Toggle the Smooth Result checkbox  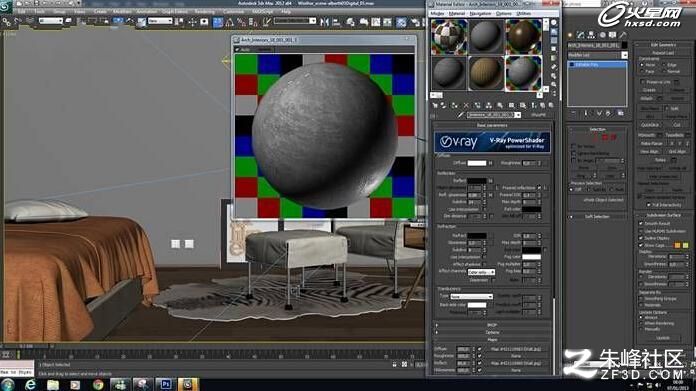click(641, 223)
